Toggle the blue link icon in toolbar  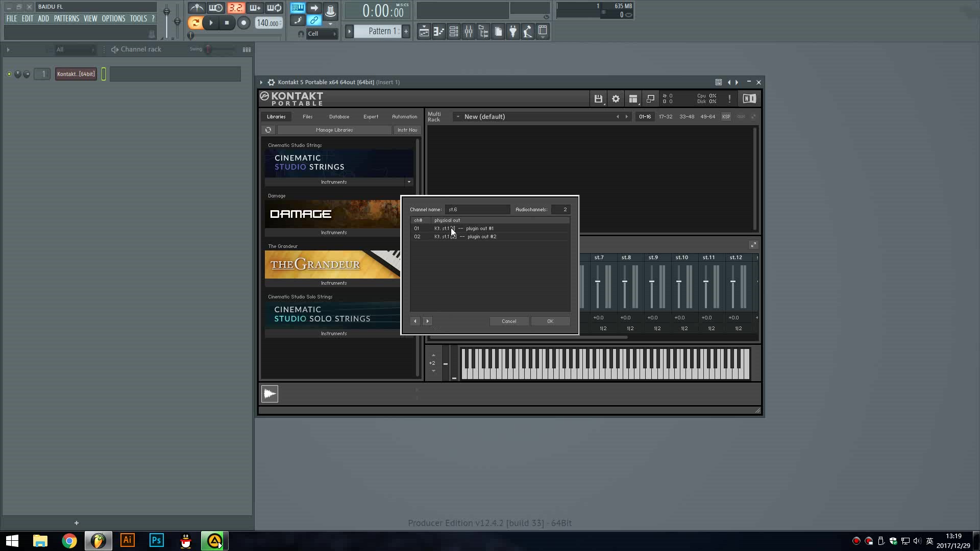click(314, 20)
